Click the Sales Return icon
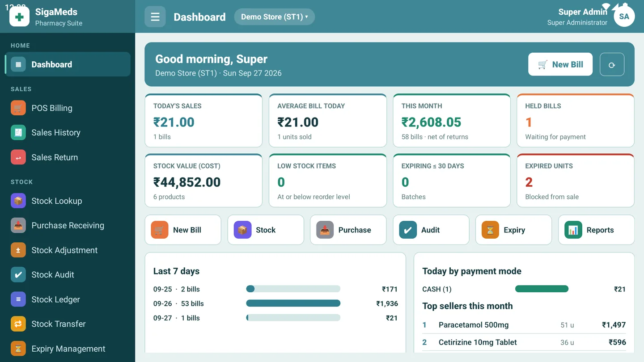Image resolution: width=644 pixels, height=362 pixels. tap(18, 157)
